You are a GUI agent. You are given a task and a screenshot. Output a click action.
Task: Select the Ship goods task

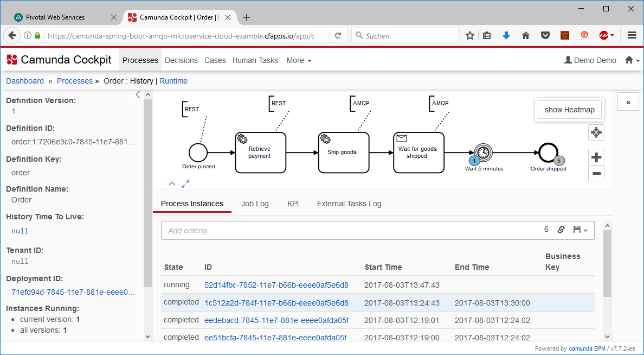(x=344, y=153)
